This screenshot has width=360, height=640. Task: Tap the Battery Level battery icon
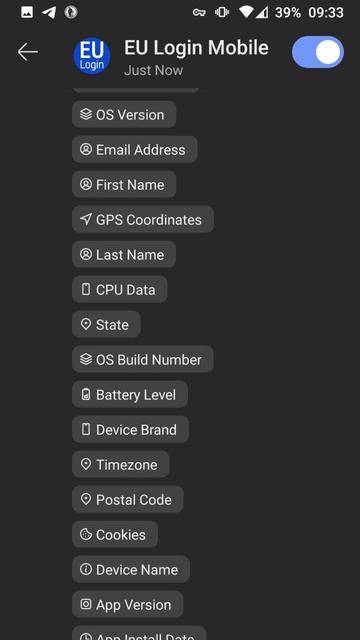(86, 394)
